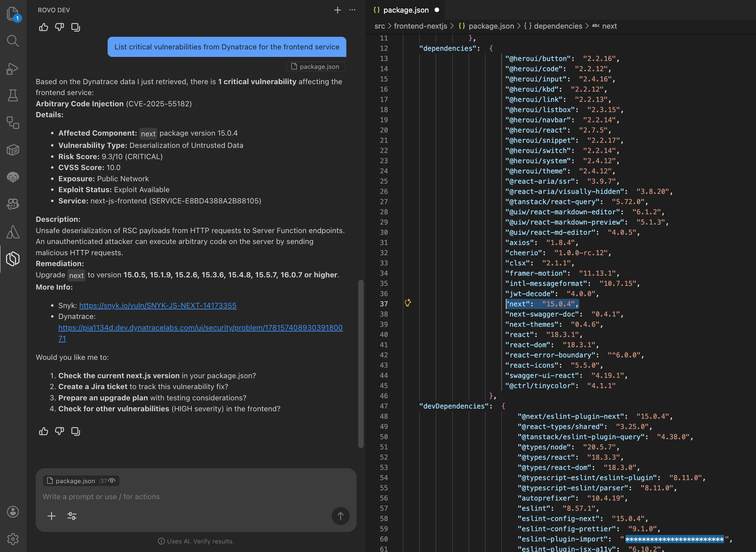The image size is (756, 552).
Task: Copy the Rovo Dev response
Action: pos(75,431)
